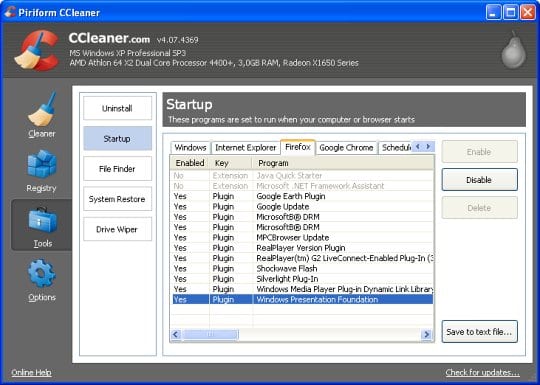The height and width of the screenshot is (385, 540).
Task: Select RealPlayer(tm) G2 LiveConnect-Enabled Plug-In row
Action: [302, 258]
